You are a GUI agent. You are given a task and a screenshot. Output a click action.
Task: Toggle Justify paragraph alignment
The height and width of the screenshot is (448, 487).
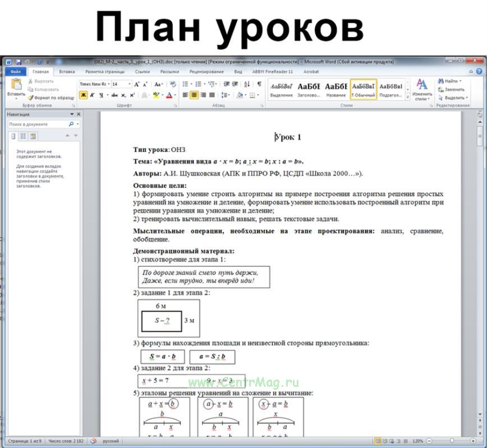coord(212,95)
